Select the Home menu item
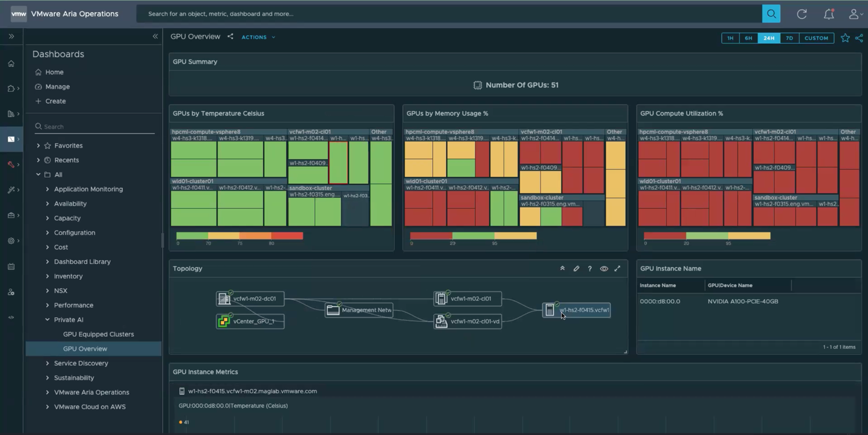Image resolution: width=868 pixels, height=435 pixels. click(54, 72)
